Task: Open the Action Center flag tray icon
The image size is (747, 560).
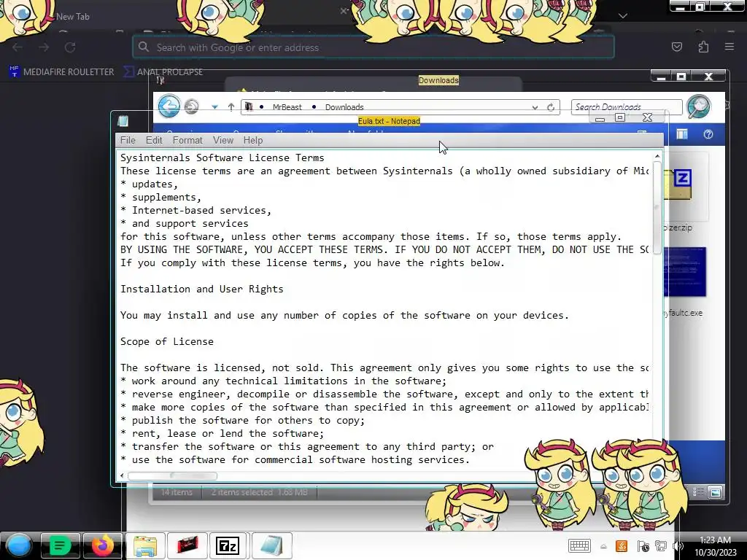Action: point(643,546)
